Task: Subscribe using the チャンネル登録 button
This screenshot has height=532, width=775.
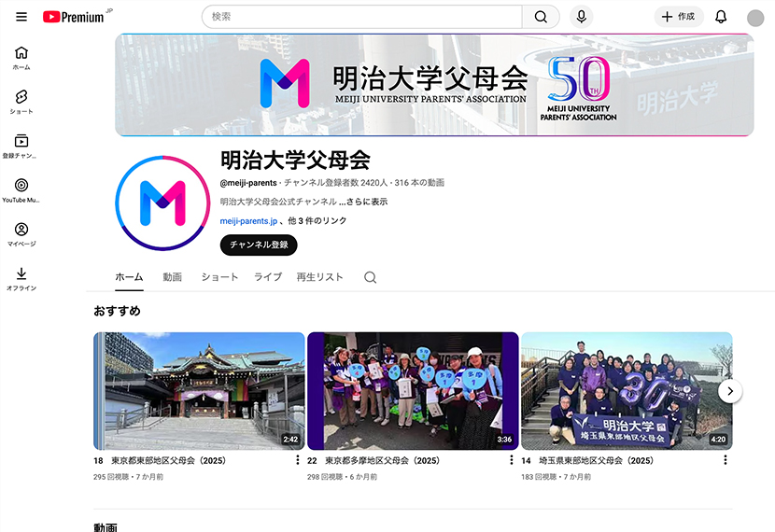Action: 259,245
